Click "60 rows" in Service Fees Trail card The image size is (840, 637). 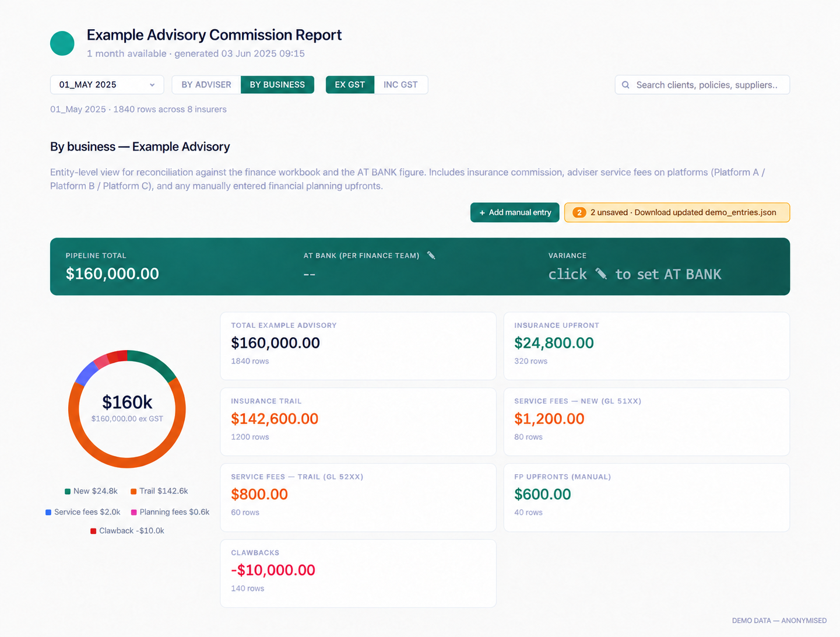click(x=245, y=513)
